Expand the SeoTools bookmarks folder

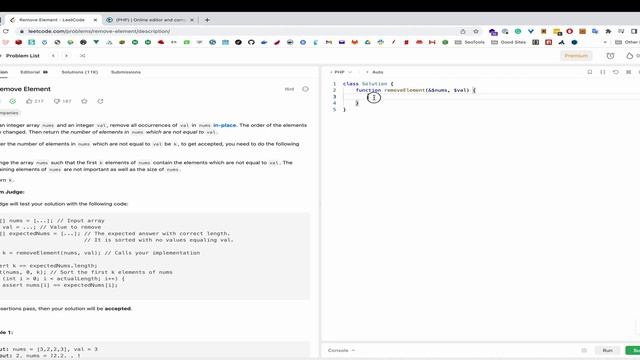pos(470,42)
